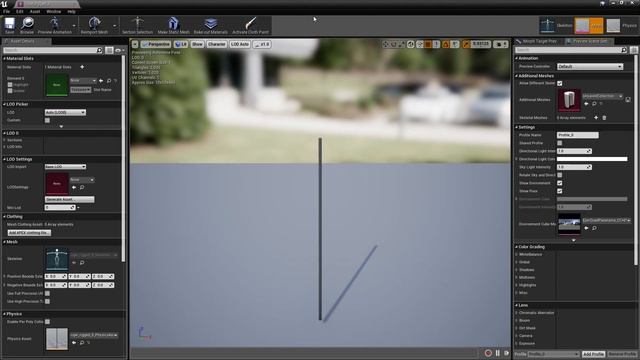This screenshot has width=640, height=360.
Task: Browse to Environment Cube Map asset
Action: [594, 228]
